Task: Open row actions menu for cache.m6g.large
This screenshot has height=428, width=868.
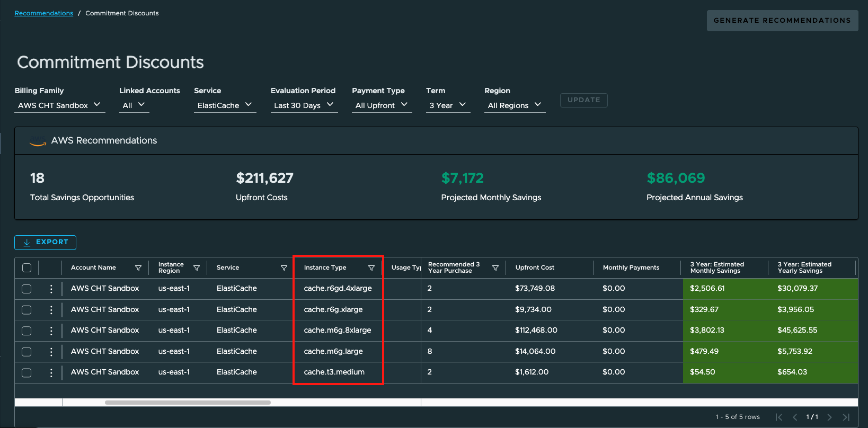Action: (x=51, y=352)
